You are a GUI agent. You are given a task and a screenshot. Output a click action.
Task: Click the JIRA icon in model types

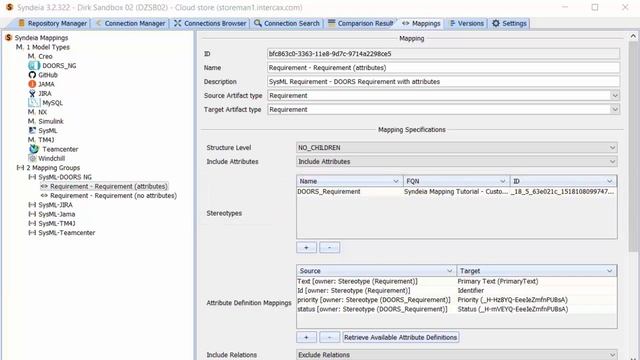(x=32, y=93)
